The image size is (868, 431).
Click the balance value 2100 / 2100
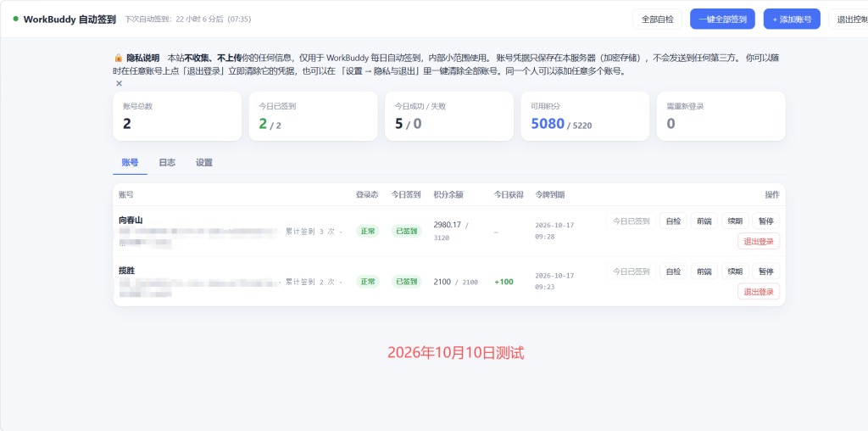tap(455, 282)
